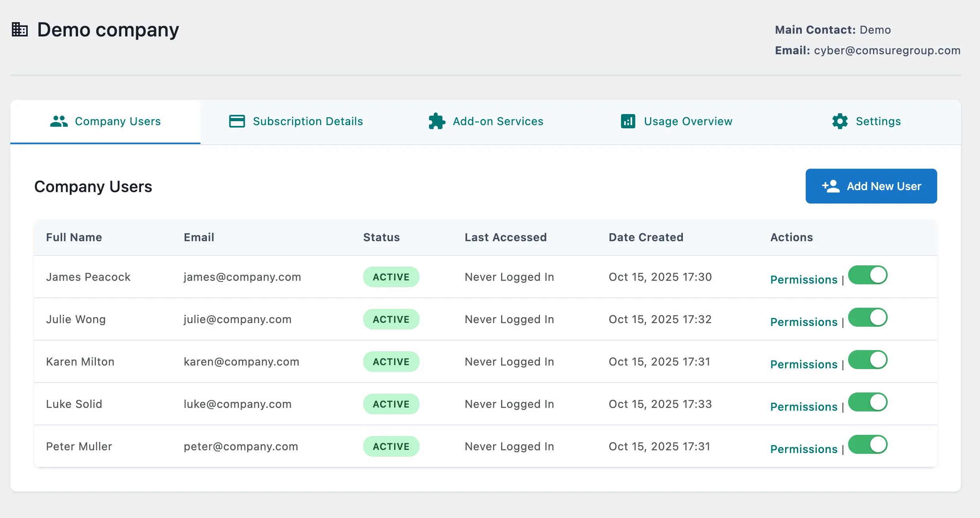
Task: Go to the Settings tab
Action: [x=878, y=121]
